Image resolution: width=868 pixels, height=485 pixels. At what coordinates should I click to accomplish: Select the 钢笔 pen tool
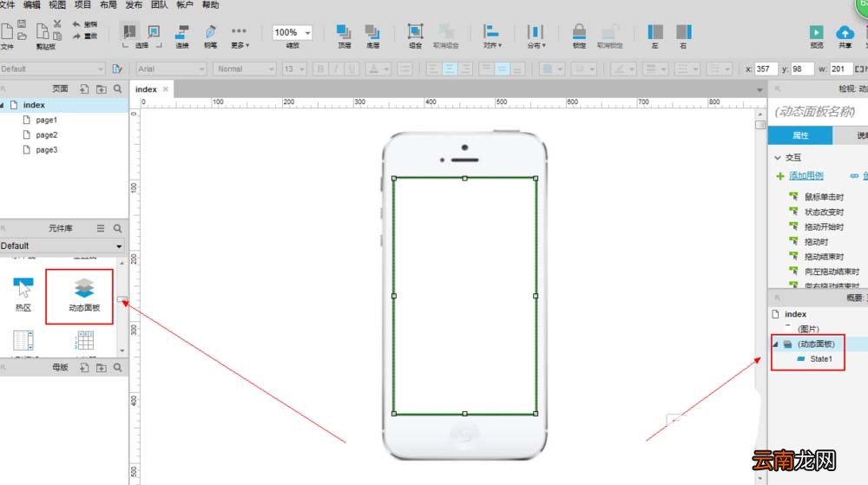[x=210, y=31]
